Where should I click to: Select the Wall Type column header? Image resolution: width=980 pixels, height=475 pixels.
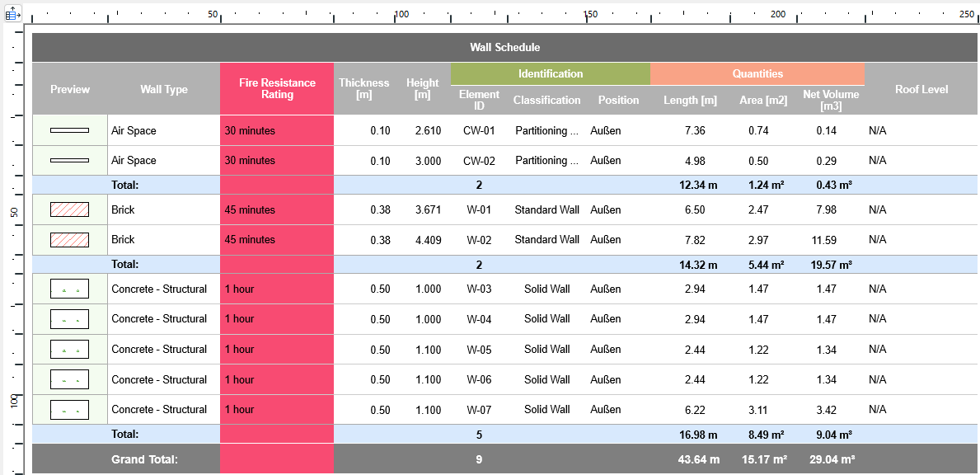pos(163,89)
